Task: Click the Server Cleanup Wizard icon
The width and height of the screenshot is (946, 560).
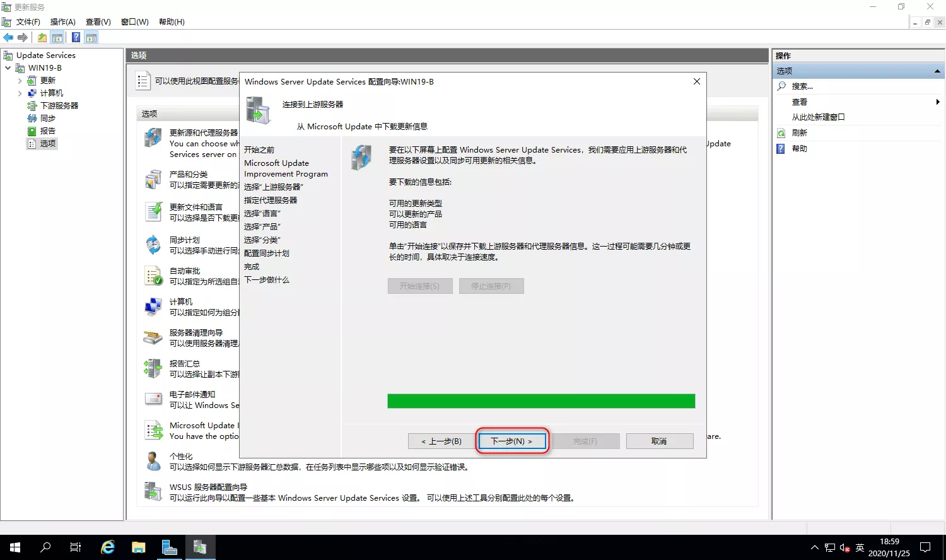Action: 153,338
